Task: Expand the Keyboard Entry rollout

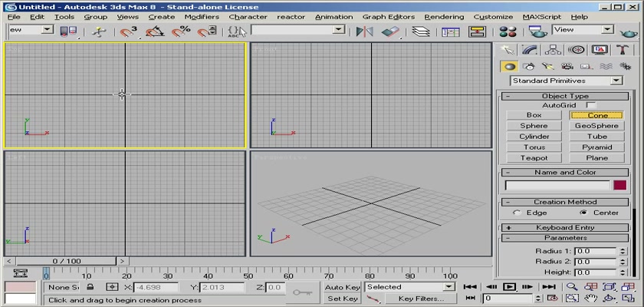Action: pos(565,227)
